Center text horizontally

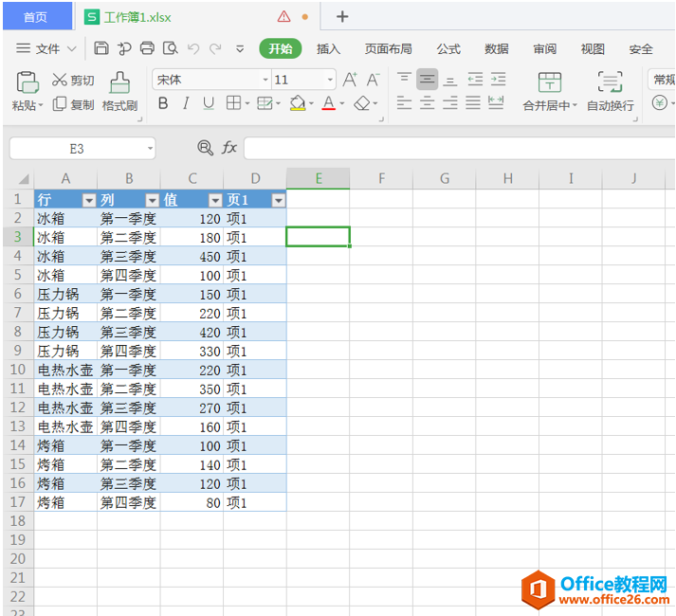pos(427,102)
